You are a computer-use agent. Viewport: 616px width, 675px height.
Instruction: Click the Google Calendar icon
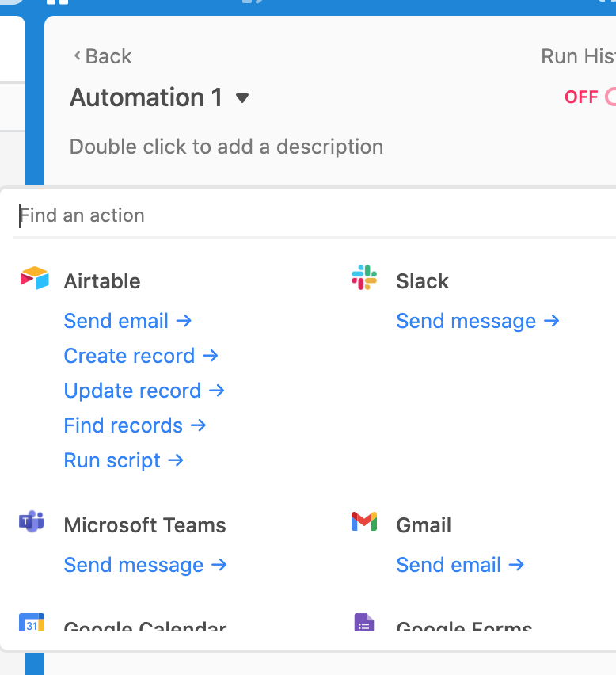[32, 622]
